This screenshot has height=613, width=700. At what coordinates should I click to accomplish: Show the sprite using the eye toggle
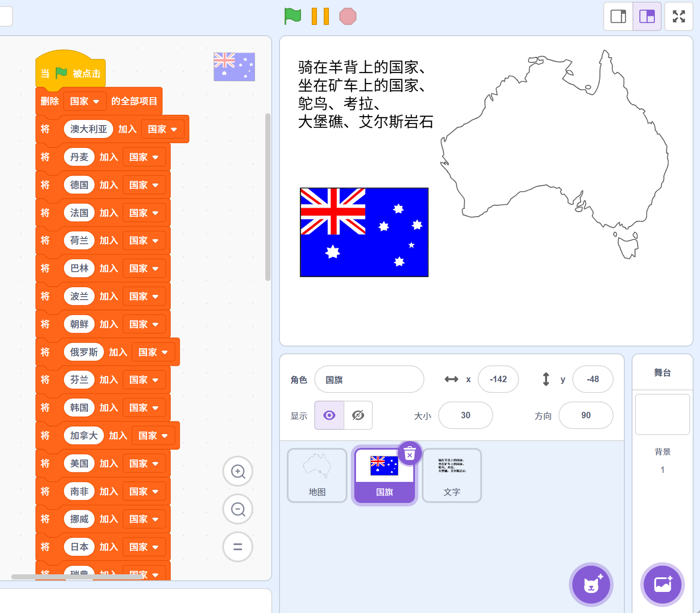pyautogui.click(x=329, y=415)
